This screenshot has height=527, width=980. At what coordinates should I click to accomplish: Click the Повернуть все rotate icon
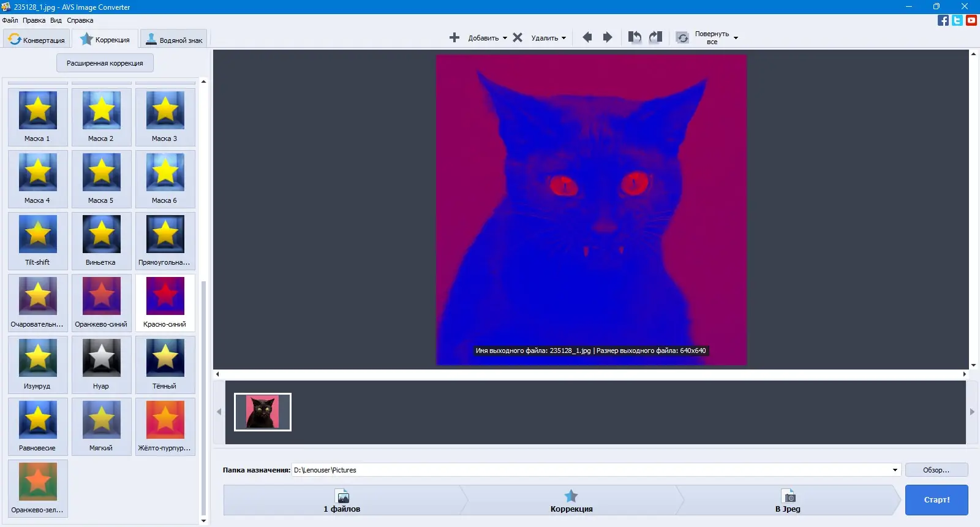coord(682,38)
